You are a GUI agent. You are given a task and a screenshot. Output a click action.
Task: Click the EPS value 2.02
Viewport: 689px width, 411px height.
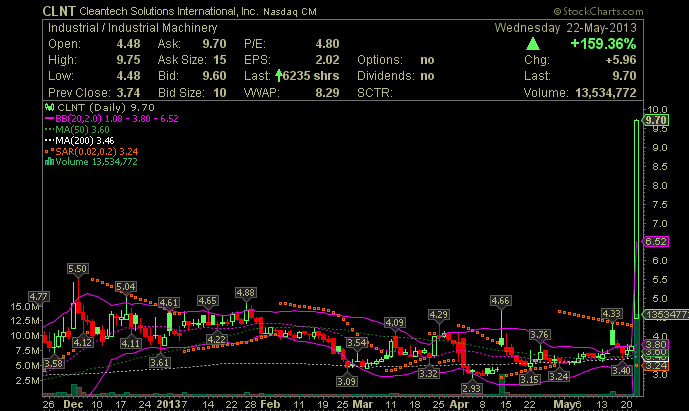click(327, 60)
